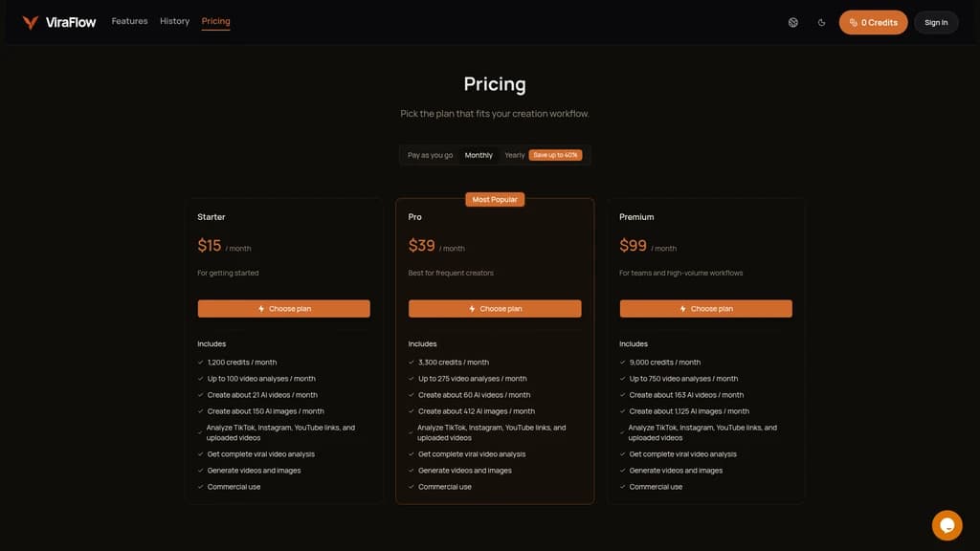Image resolution: width=980 pixels, height=551 pixels.
Task: Choose the Pro plan
Action: [x=495, y=309]
